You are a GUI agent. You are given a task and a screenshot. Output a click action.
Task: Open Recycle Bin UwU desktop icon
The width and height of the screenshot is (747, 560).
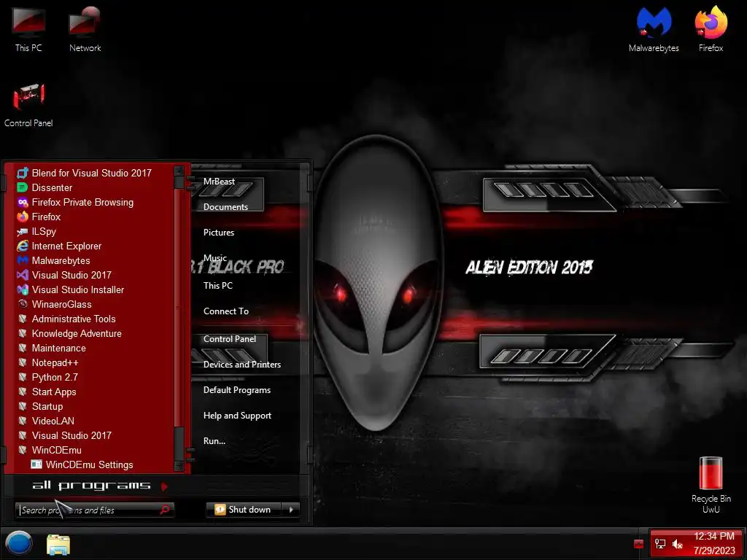pyautogui.click(x=711, y=485)
